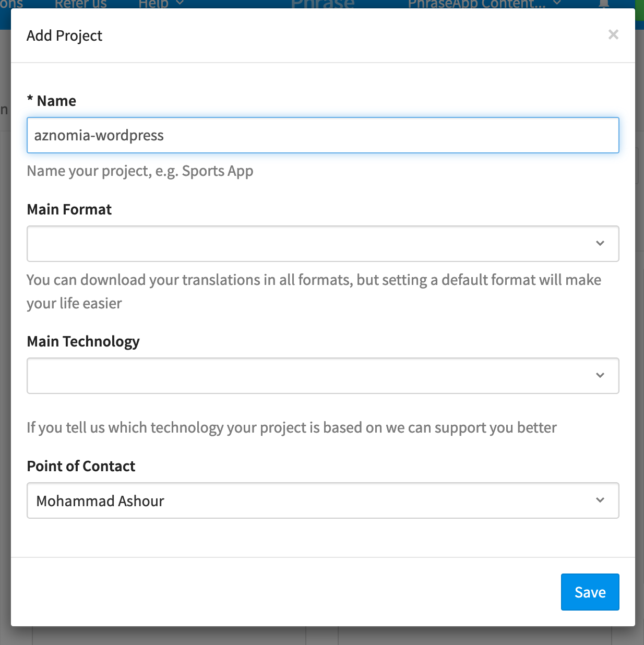Open the Main Technology dropdown
Viewport: 644px width, 645px height.
[323, 375]
